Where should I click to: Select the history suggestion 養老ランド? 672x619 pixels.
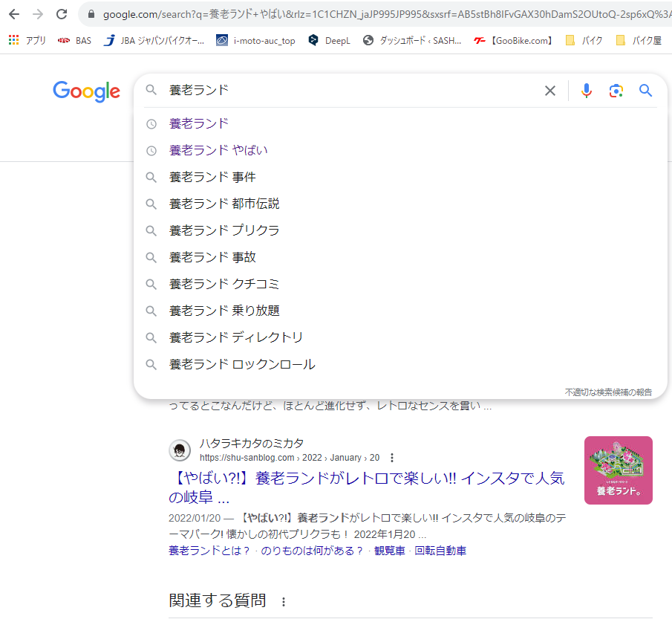click(x=400, y=124)
